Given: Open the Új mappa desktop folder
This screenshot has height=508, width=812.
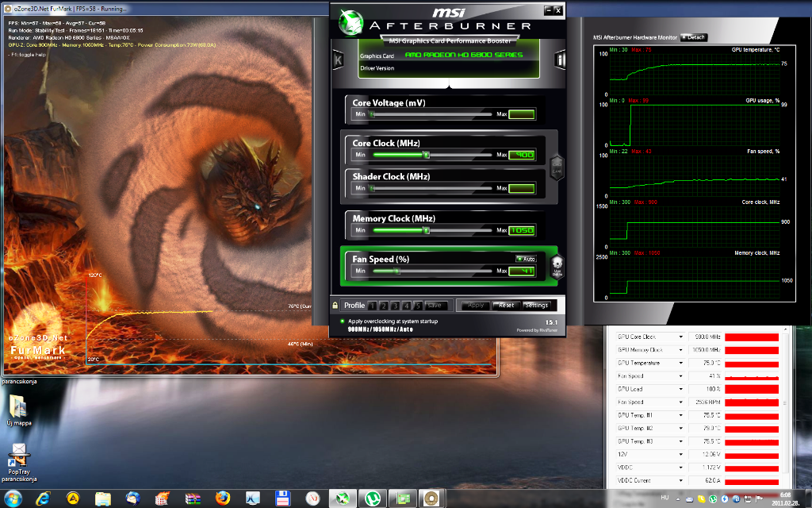Looking at the screenshot, I should pyautogui.click(x=19, y=410).
